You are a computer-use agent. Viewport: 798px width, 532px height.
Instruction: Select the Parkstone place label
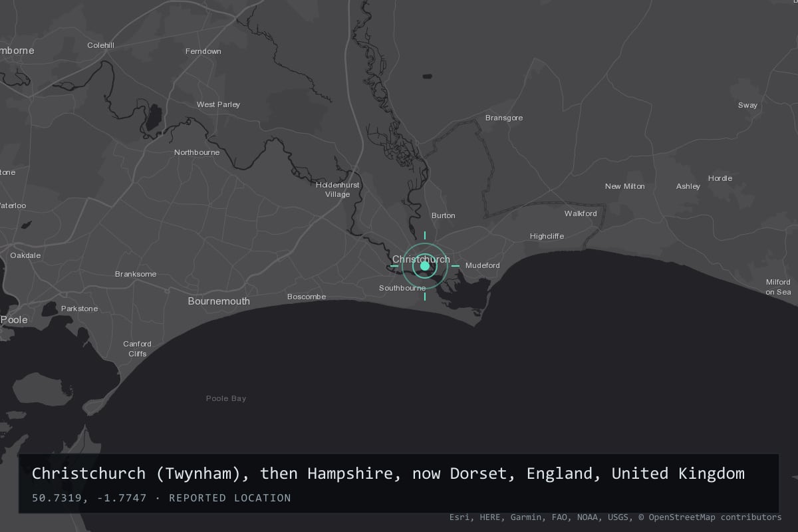point(79,309)
